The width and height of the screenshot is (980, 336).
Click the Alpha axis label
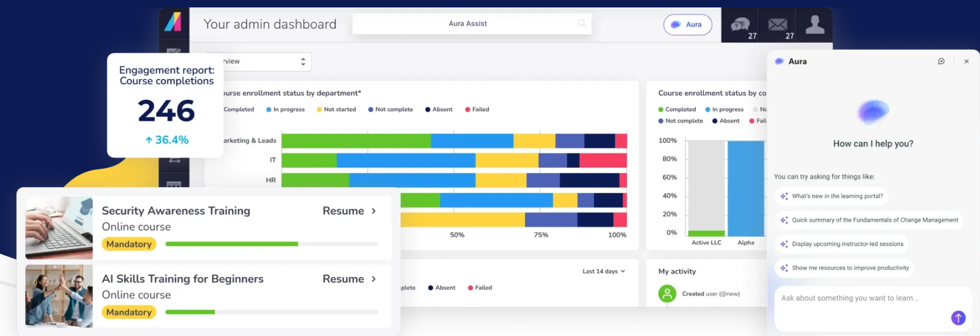click(x=745, y=242)
